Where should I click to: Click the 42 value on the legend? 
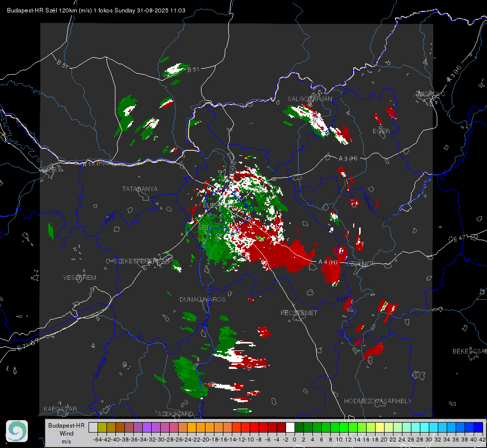[x=482, y=440]
